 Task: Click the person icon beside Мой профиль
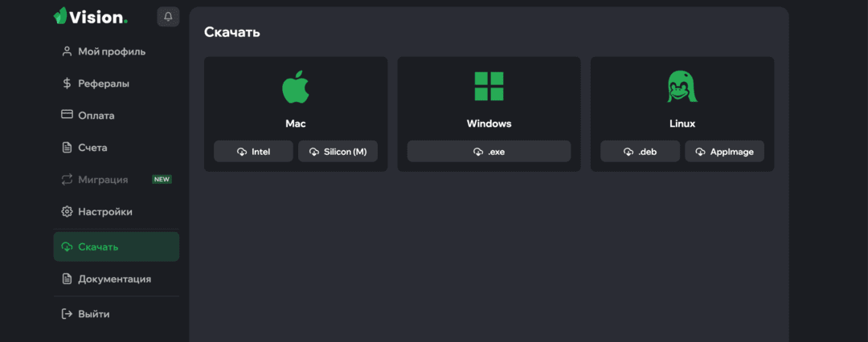click(67, 51)
